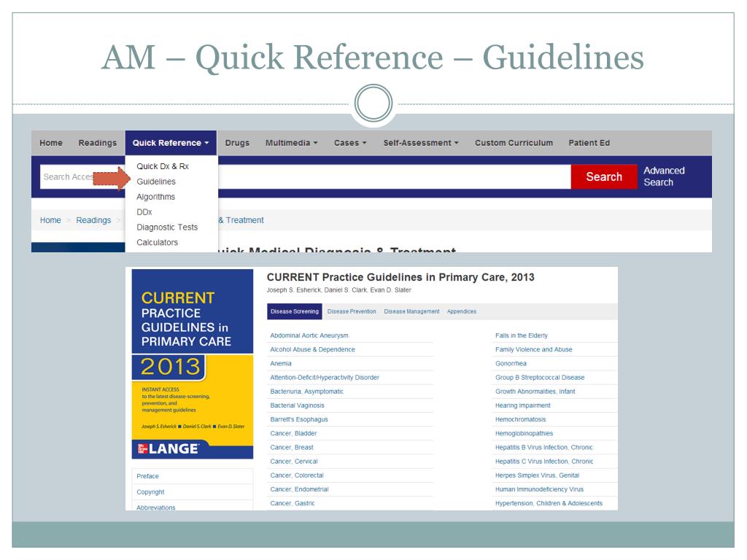Open Human Immunodeficiency Virus topic
Screen dimensions: 747x560
coord(539,489)
